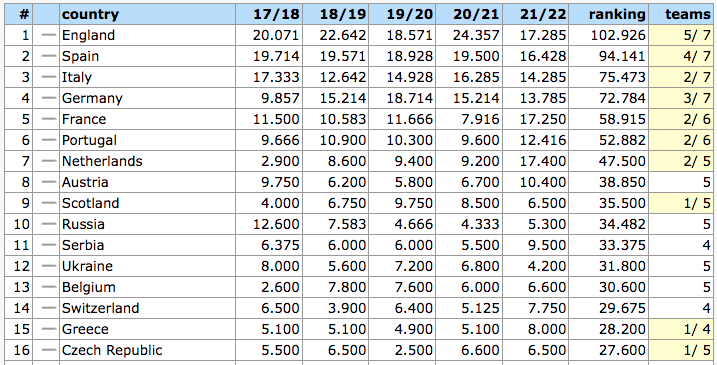Open the Switzerland country entry
Screen dimensions: 717x365
100,308
